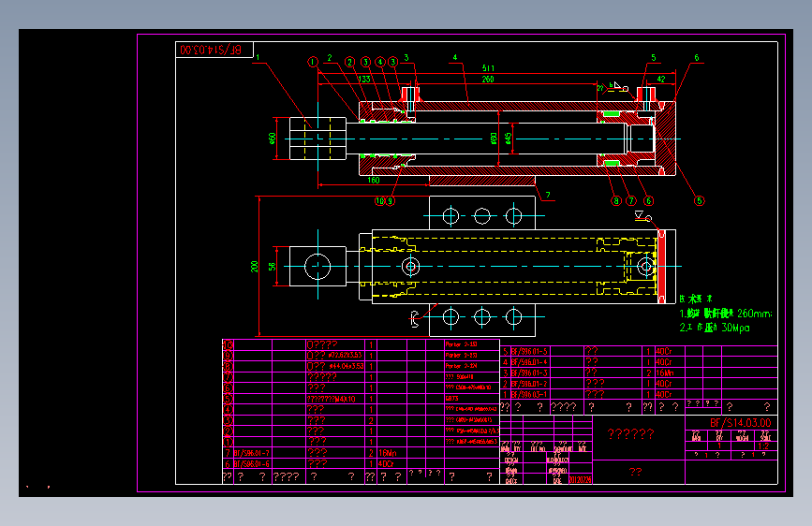The height and width of the screenshot is (526, 812).
Task: Click the 56 dimension beside the rod eye
Action: point(272,266)
